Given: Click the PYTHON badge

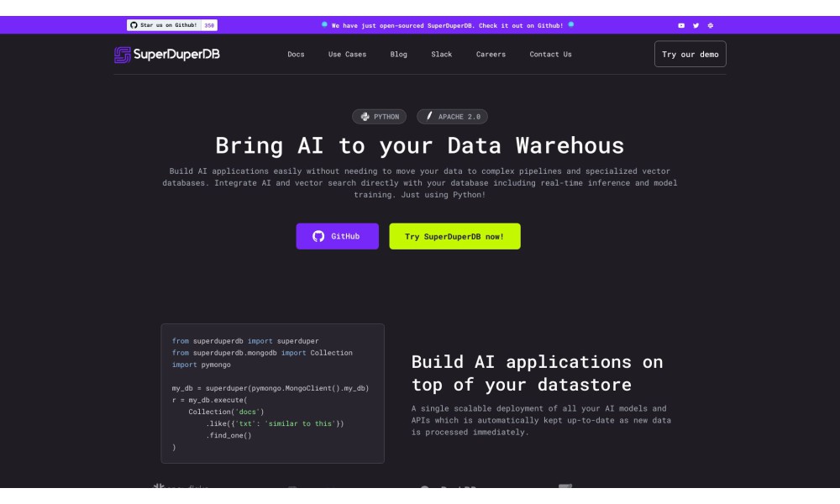Looking at the screenshot, I should tap(380, 116).
